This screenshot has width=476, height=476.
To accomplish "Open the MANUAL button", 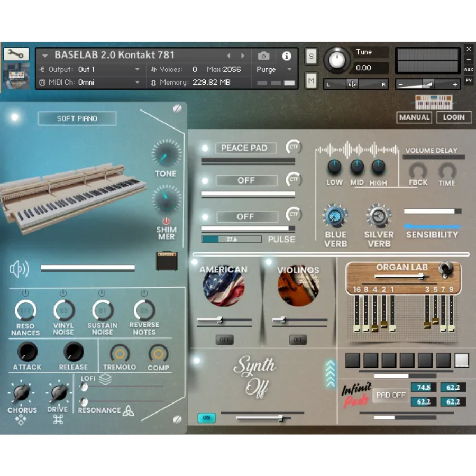I will tap(414, 117).
